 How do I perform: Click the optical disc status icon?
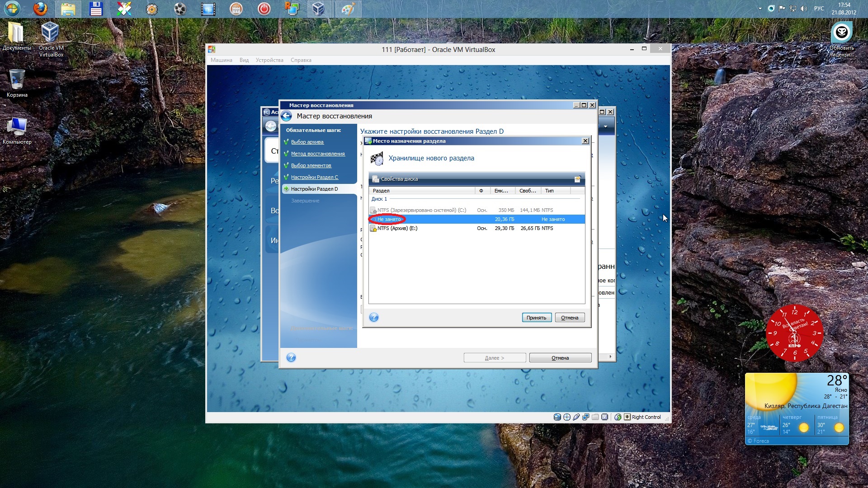point(567,417)
